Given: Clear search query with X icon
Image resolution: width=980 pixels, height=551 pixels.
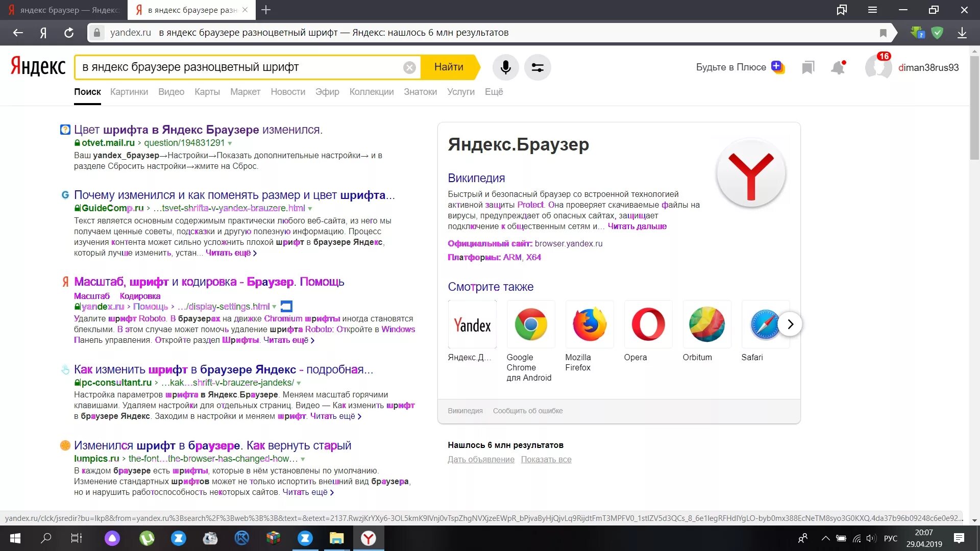Looking at the screenshot, I should 409,67.
